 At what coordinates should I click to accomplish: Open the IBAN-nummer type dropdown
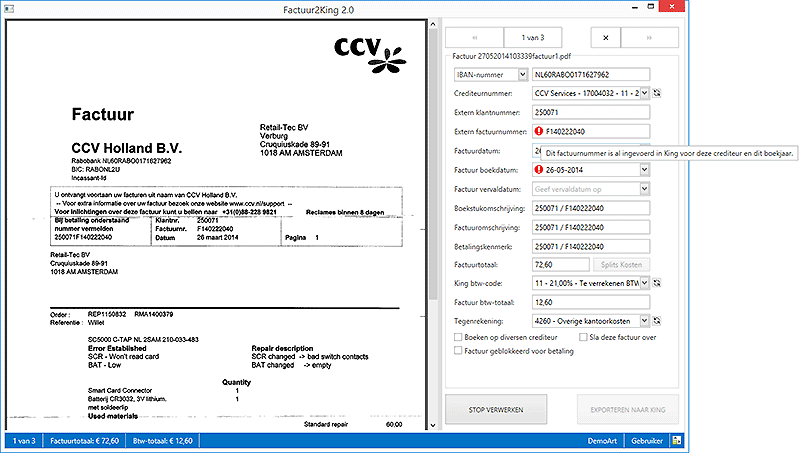(522, 74)
